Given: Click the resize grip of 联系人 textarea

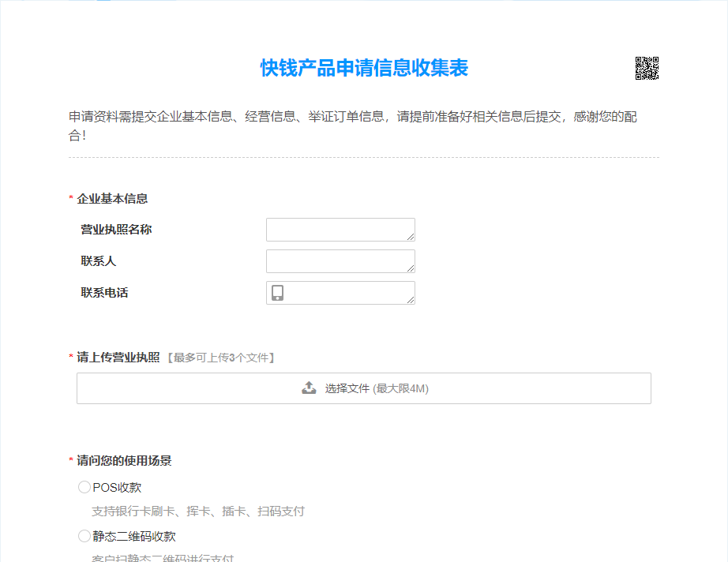Looking at the screenshot, I should 411,268.
